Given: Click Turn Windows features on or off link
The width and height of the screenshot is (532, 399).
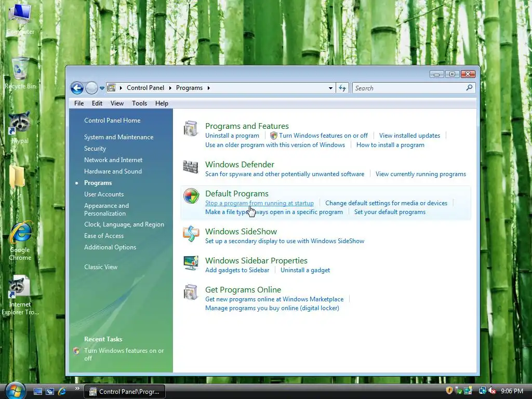Looking at the screenshot, I should pyautogui.click(x=323, y=136).
